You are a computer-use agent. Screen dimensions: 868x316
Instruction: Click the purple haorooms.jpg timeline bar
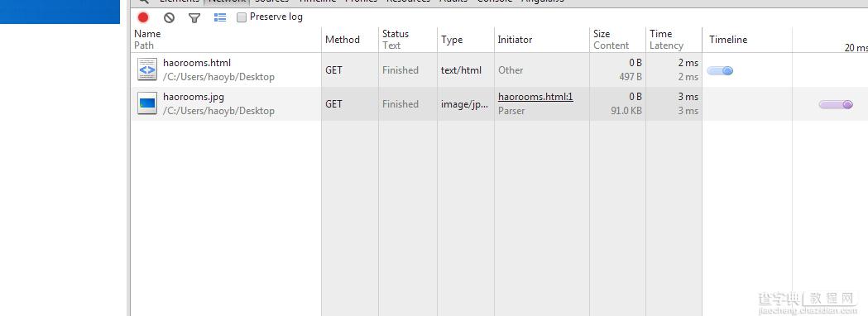[x=836, y=104]
